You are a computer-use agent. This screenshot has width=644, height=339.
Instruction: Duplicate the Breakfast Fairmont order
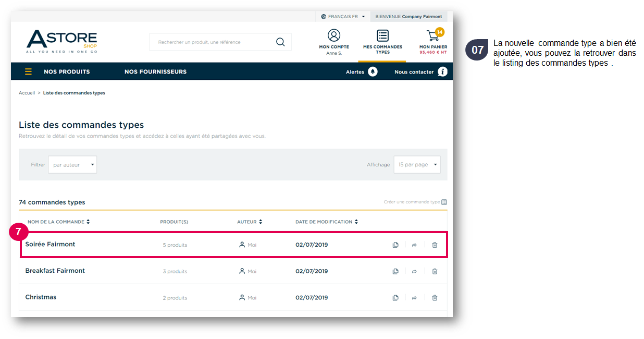click(x=395, y=271)
